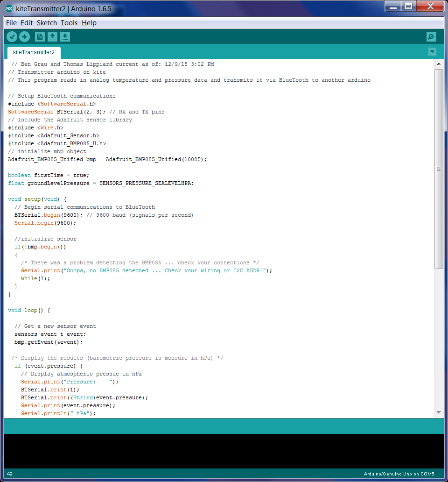The image size is (448, 482).
Task: Click the '#include <Adafruit_BMP085_U.h>' line
Action: click(57, 143)
